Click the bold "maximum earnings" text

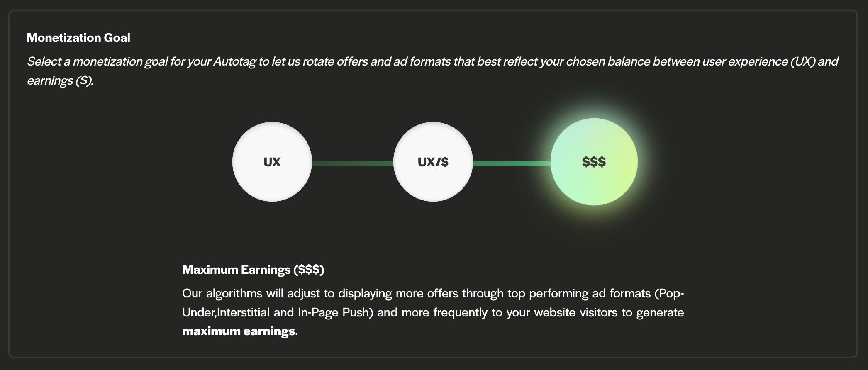[239, 331]
